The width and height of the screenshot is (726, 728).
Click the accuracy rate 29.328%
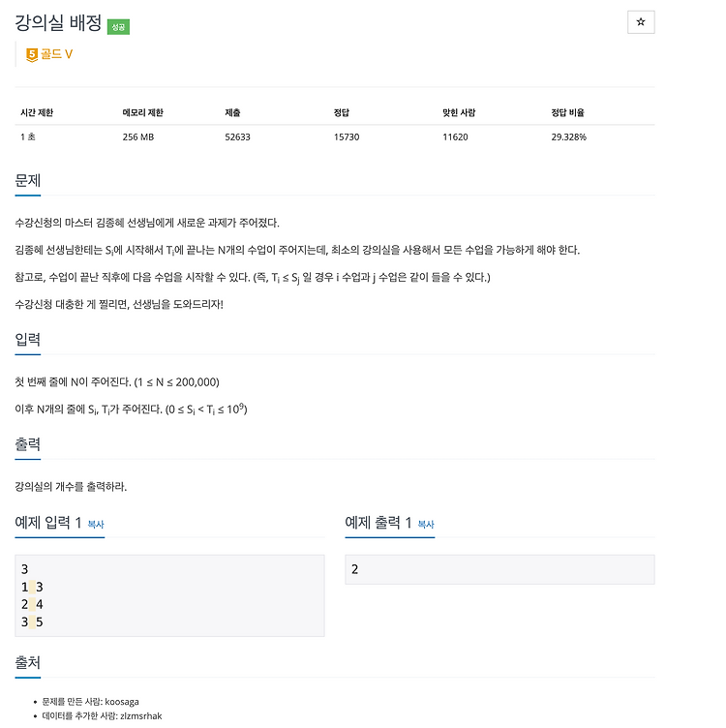coord(568,136)
